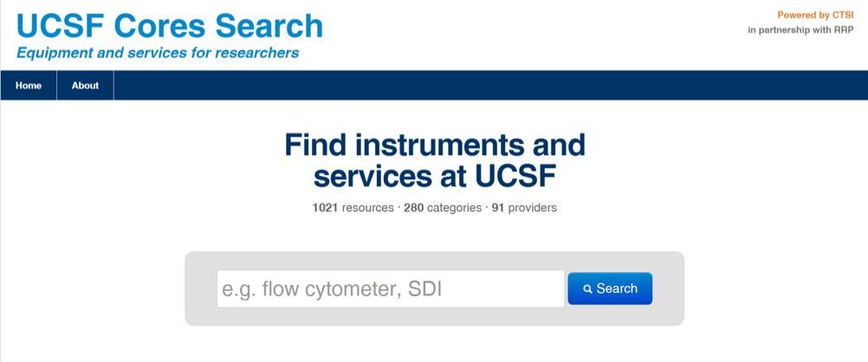Click the 'Search' label text on button
The height and width of the screenshot is (362, 868).
tap(617, 288)
